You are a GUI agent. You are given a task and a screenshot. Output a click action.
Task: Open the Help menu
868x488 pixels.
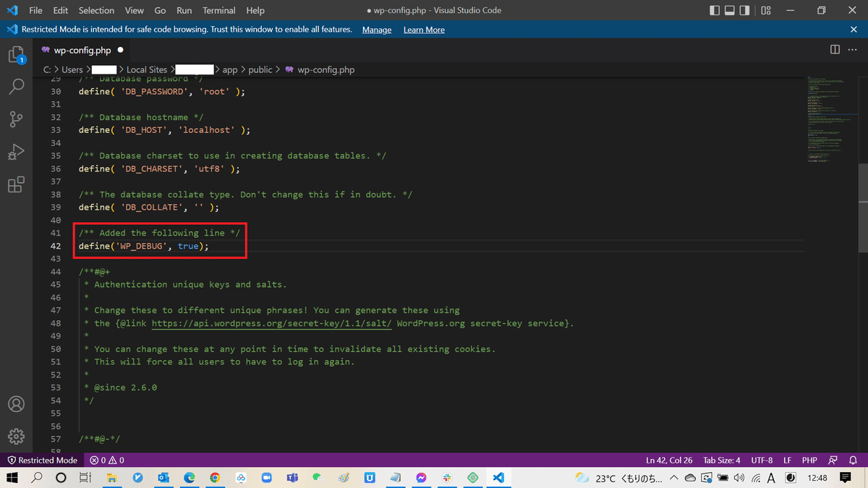(255, 10)
